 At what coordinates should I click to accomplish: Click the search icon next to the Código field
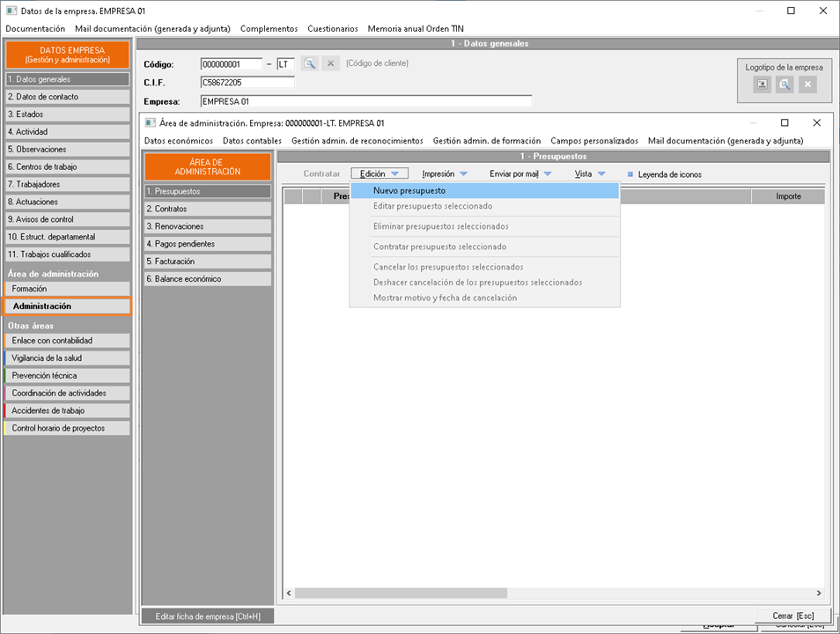click(x=309, y=63)
